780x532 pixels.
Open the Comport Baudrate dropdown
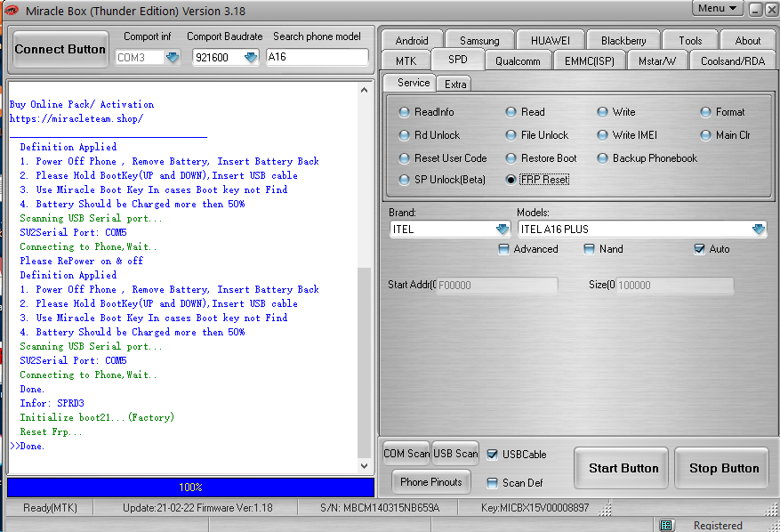click(251, 57)
